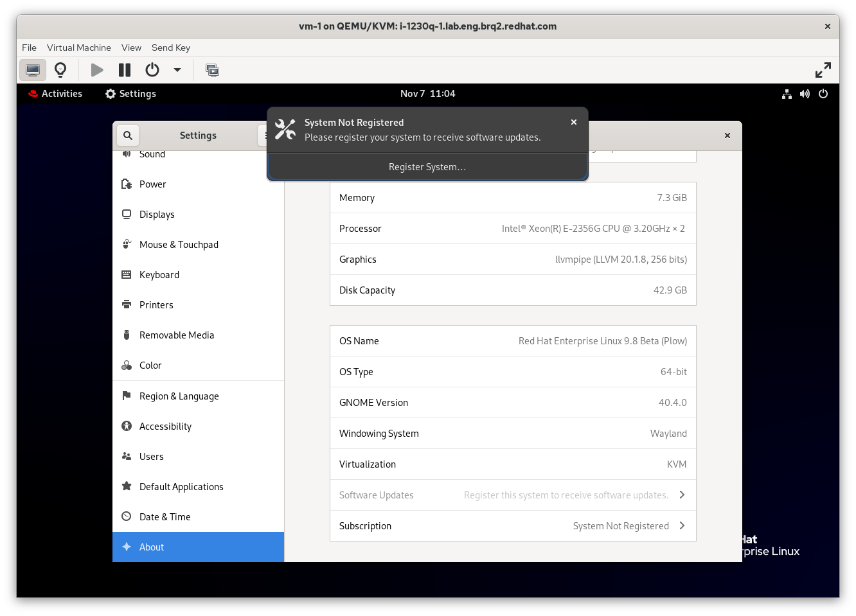Click "Register this system to receive software updates."
856x616 pixels.
point(566,495)
